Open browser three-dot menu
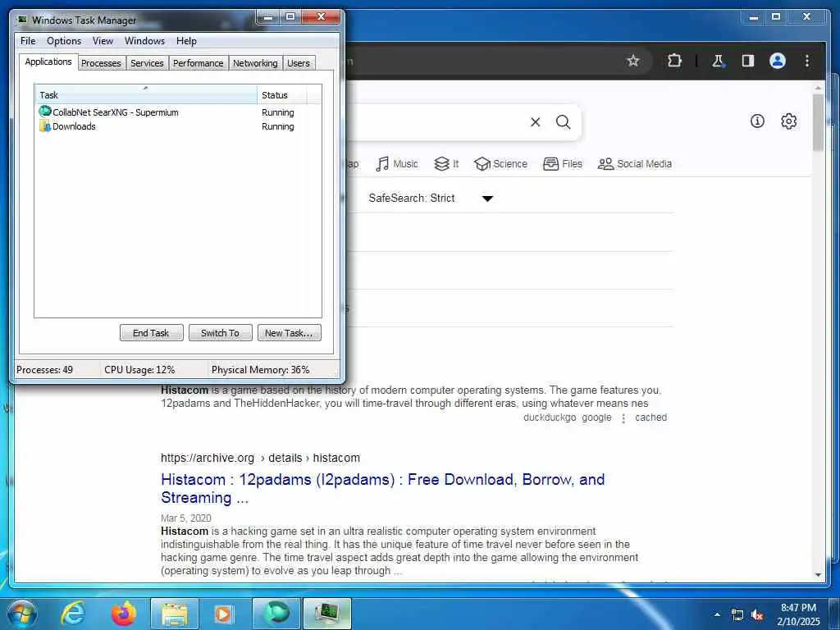 (807, 61)
